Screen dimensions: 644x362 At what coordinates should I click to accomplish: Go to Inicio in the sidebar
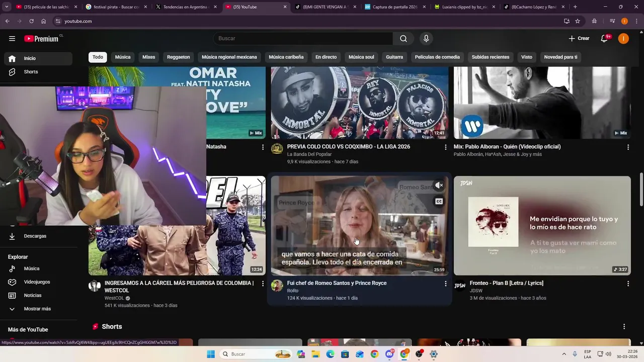point(38,58)
